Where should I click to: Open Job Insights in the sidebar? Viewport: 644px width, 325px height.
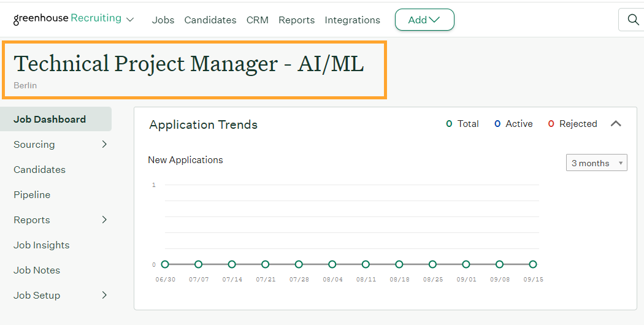pos(41,245)
